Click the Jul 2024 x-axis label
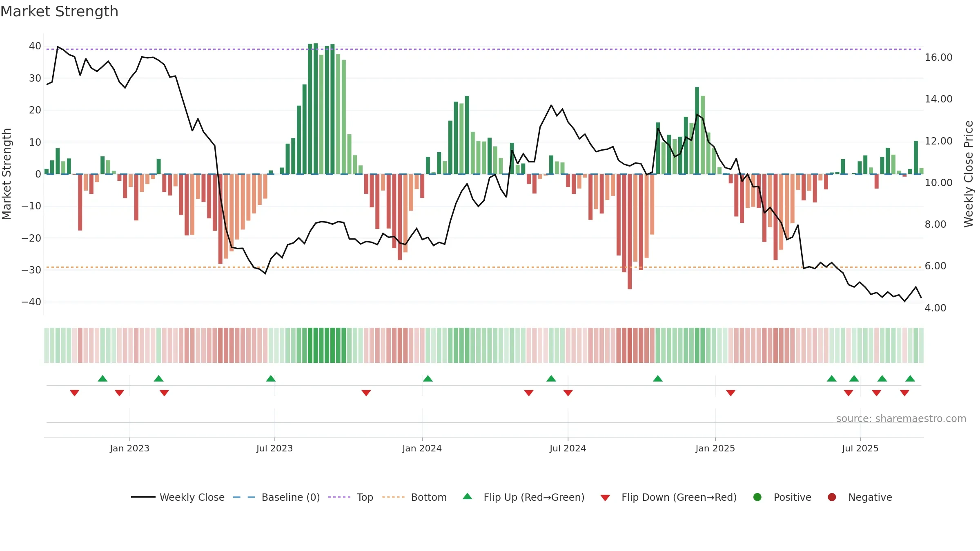 pyautogui.click(x=568, y=449)
